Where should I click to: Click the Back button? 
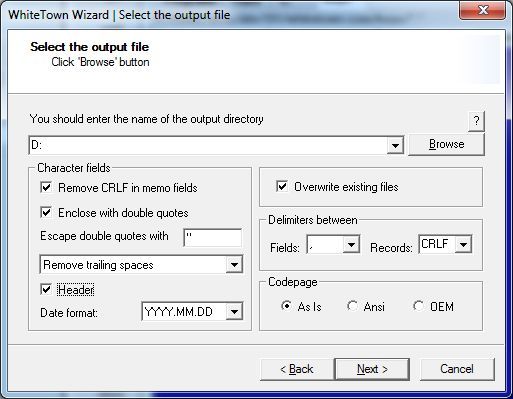tap(297, 369)
